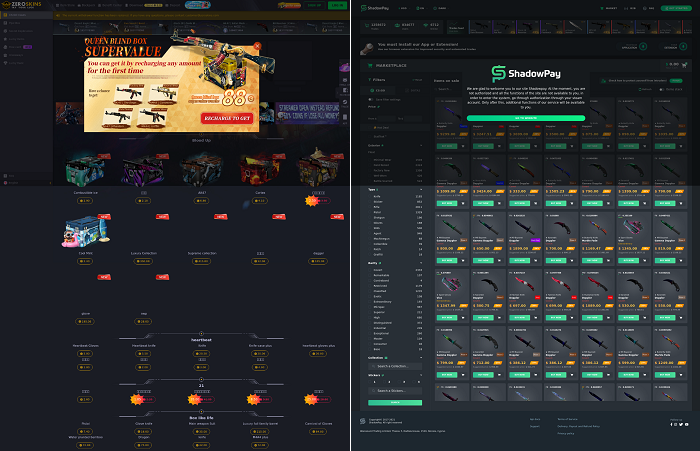Screen dimensions: 700x451
Task: Click the price To input field
Action: 413,118
